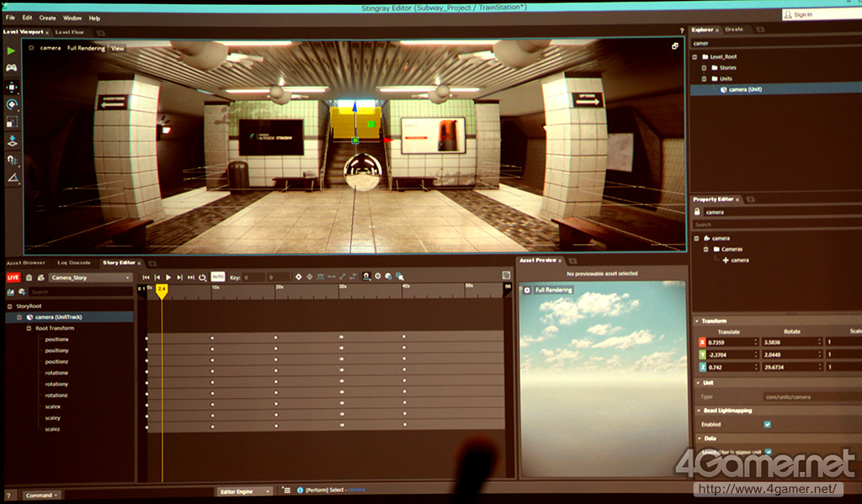Switch to the Level Flow tab
Image resolution: width=862 pixels, height=504 pixels.
click(69, 33)
